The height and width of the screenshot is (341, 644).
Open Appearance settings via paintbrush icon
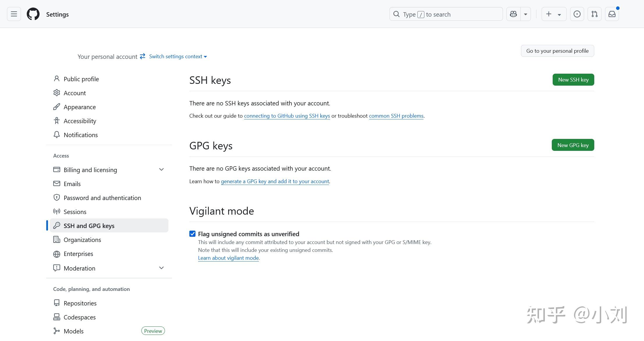point(57,107)
